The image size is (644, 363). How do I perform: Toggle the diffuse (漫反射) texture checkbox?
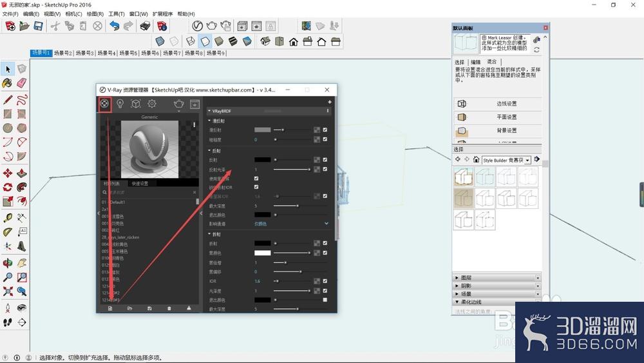[325, 130]
